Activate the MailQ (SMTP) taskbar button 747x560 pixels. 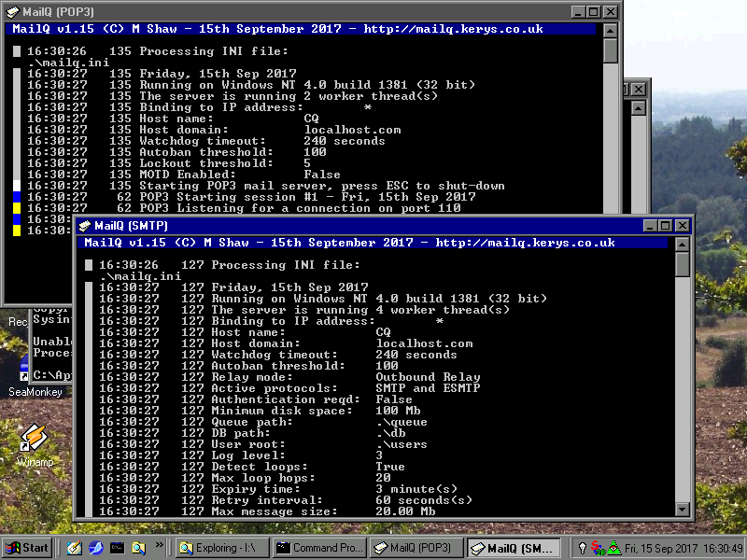click(x=514, y=548)
